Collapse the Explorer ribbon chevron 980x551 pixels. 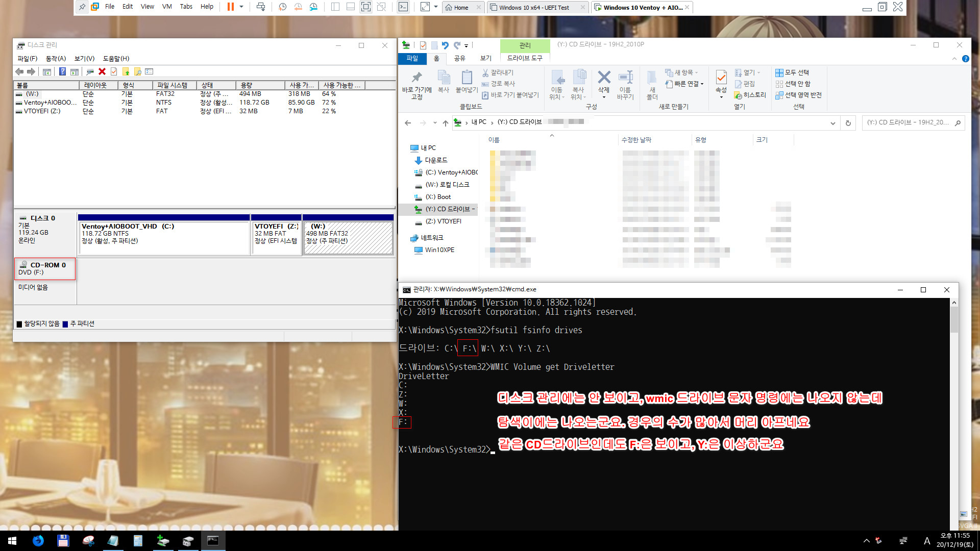coord(954,59)
